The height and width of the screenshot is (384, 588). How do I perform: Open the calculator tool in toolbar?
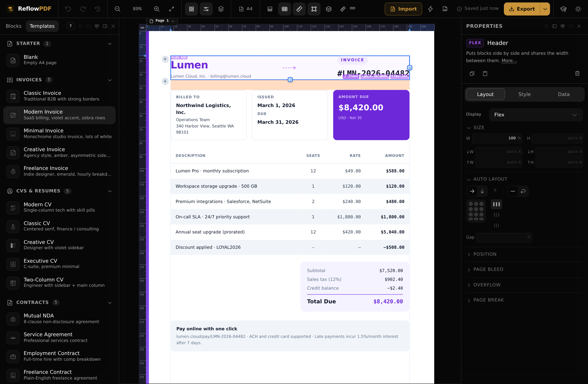(270, 9)
